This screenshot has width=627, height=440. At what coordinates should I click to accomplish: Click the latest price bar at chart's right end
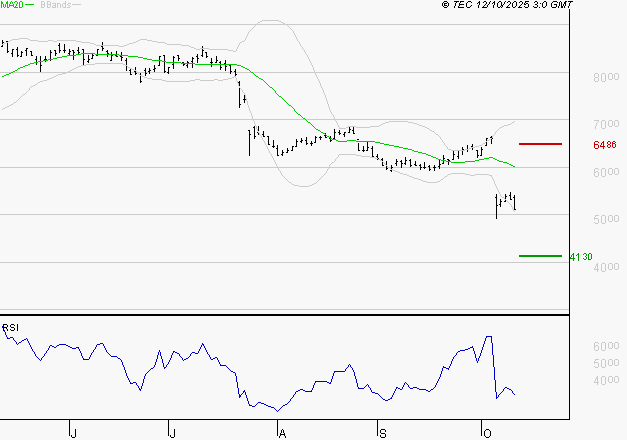tap(514, 203)
